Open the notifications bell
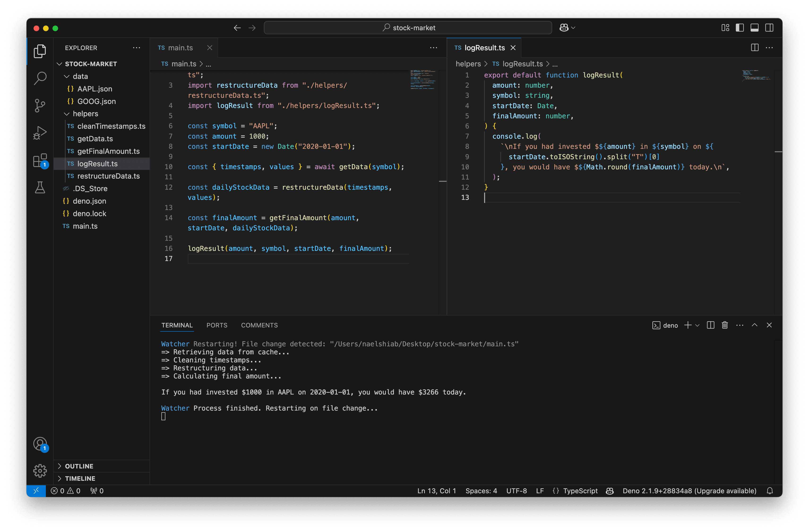The height and width of the screenshot is (532, 809). 770,491
